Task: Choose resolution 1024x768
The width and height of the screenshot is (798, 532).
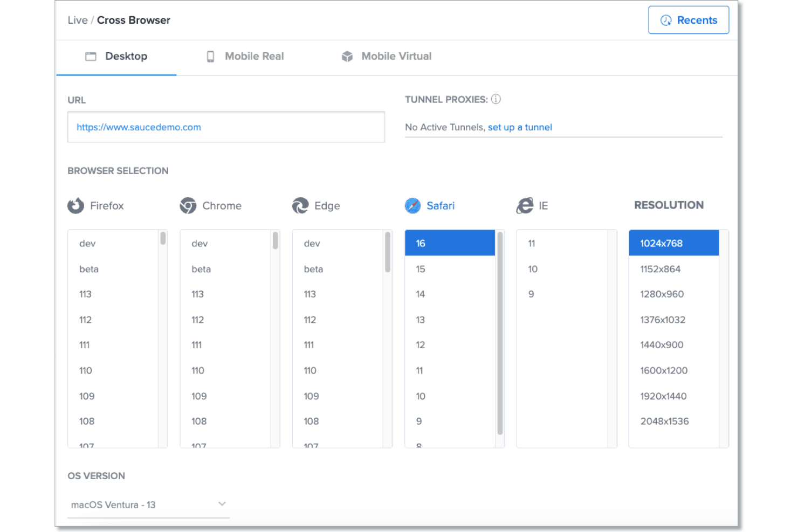Action: (x=674, y=243)
